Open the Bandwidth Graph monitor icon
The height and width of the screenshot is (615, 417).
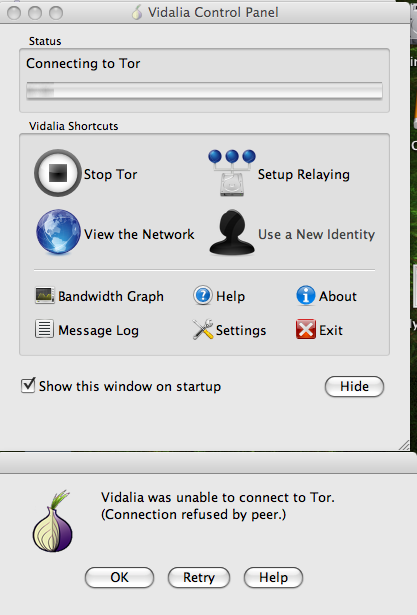(45, 296)
